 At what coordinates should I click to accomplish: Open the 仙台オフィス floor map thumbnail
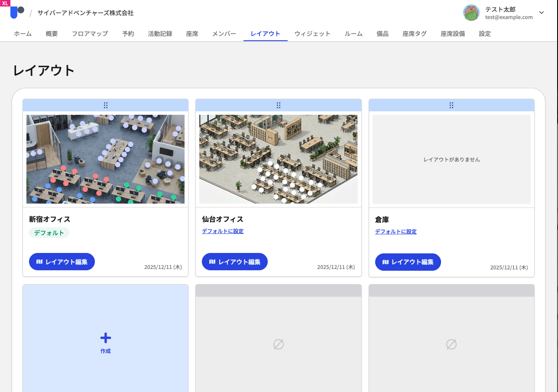click(x=279, y=159)
